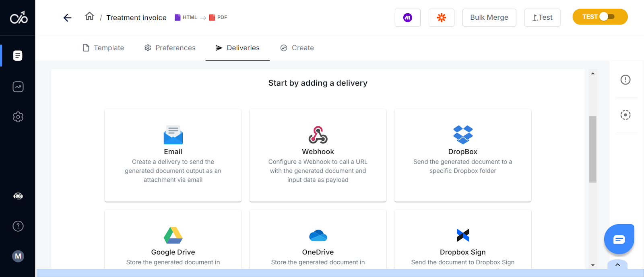
Task: Click the OneDrive cloud icon
Action: point(318,235)
